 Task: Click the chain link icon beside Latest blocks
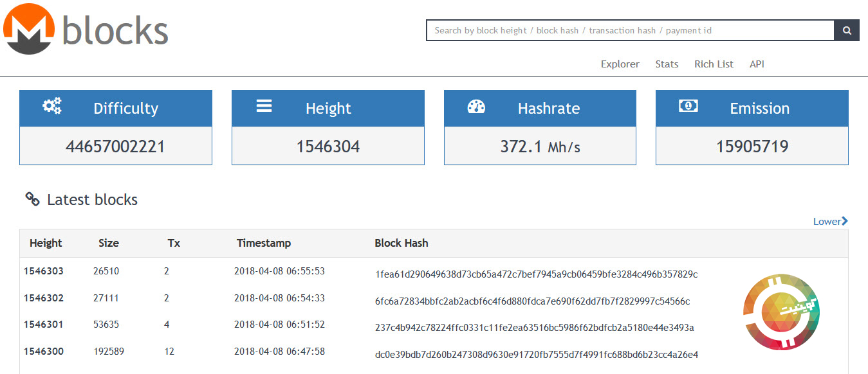tap(32, 199)
